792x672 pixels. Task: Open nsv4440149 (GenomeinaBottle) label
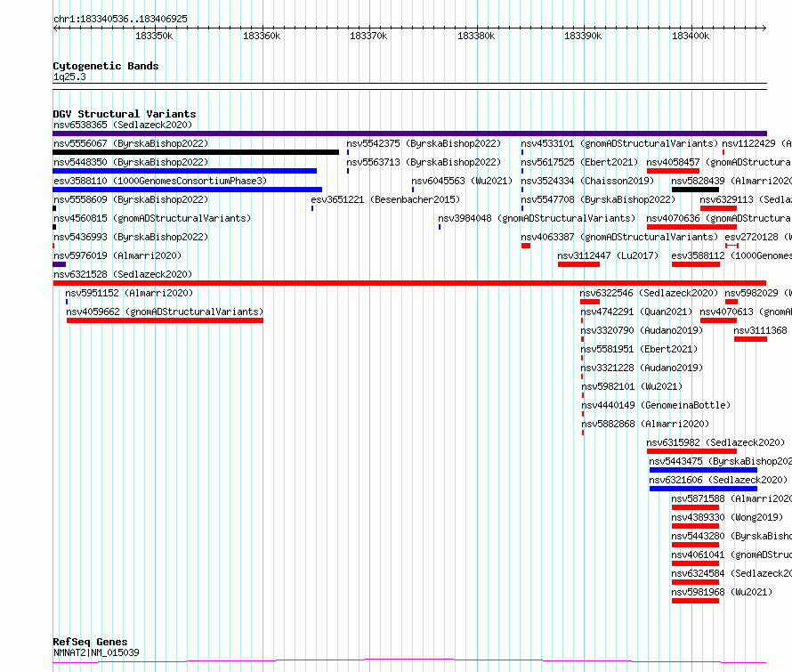pyautogui.click(x=656, y=405)
